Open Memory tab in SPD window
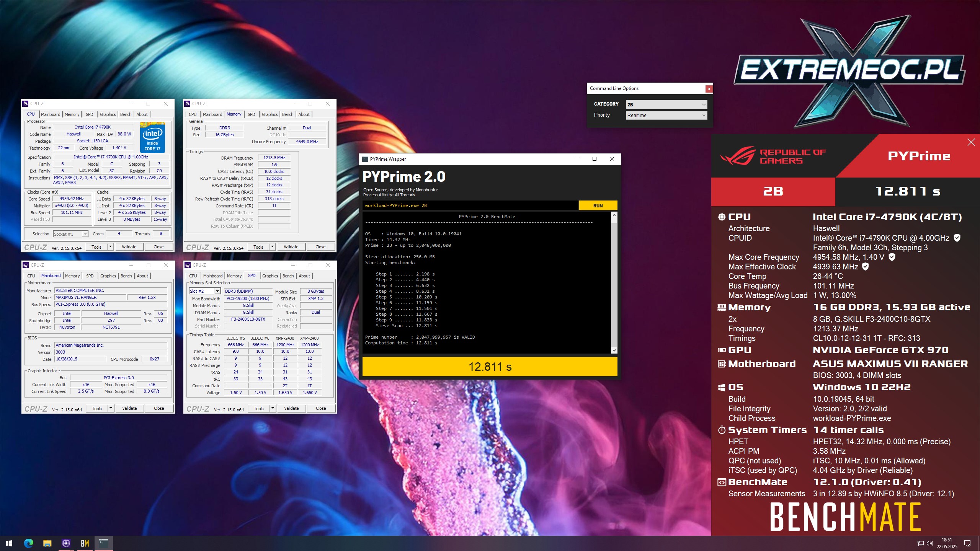980x551 pixels. [234, 276]
